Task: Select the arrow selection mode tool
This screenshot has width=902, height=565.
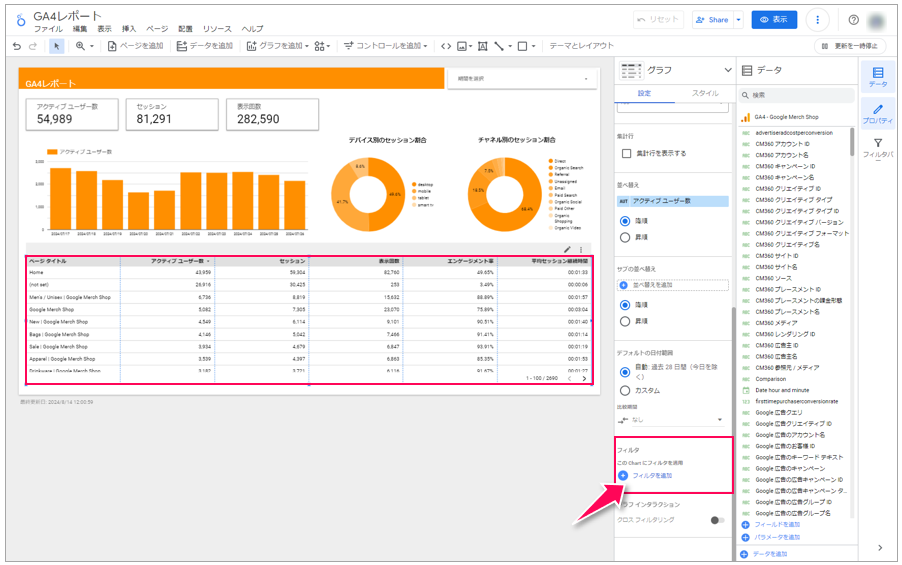Action: coord(56,46)
